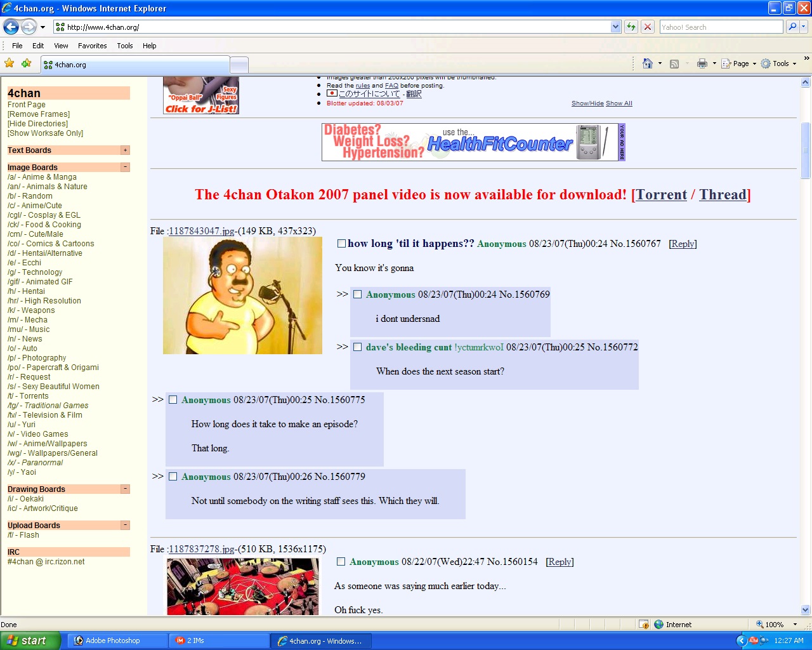Open the comic panel thumbnail image
The height and width of the screenshot is (650, 812).
point(243,587)
